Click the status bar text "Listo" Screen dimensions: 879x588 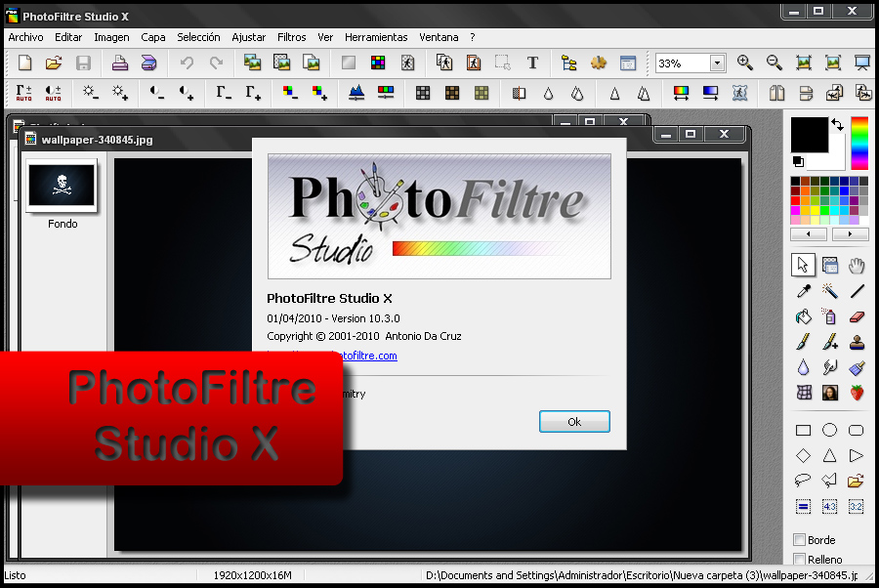(x=15, y=575)
